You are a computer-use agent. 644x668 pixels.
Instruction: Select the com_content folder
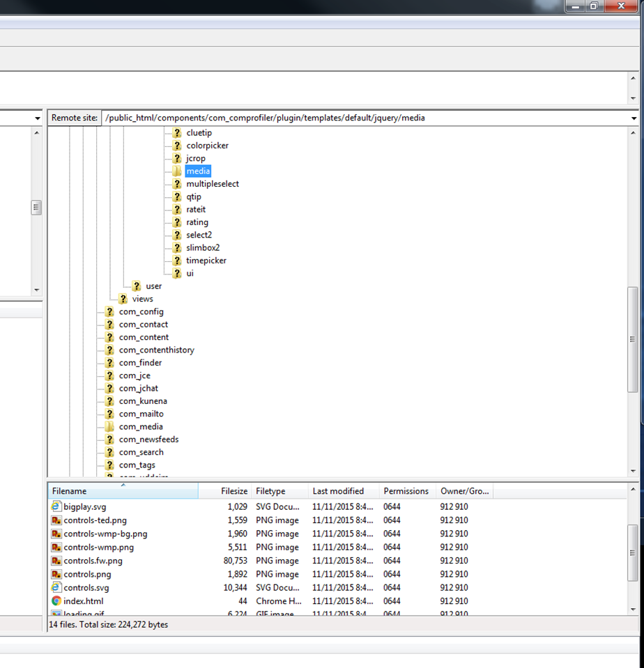144,337
